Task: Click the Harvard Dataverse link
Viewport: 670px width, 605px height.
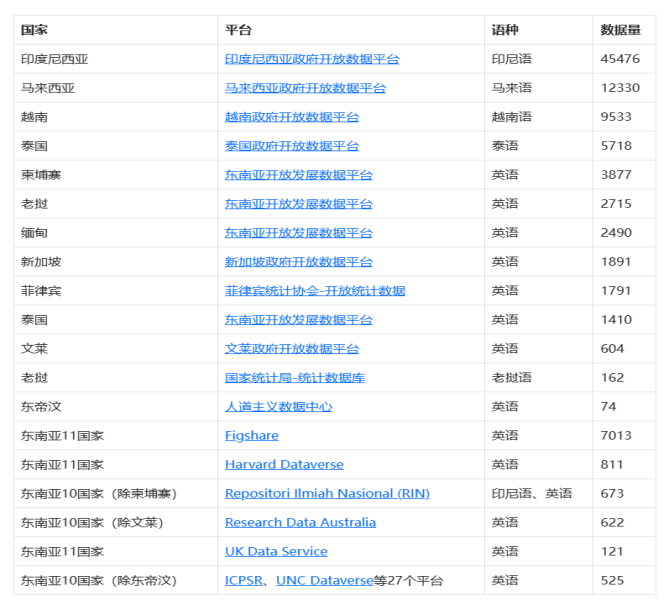Action: click(x=284, y=465)
